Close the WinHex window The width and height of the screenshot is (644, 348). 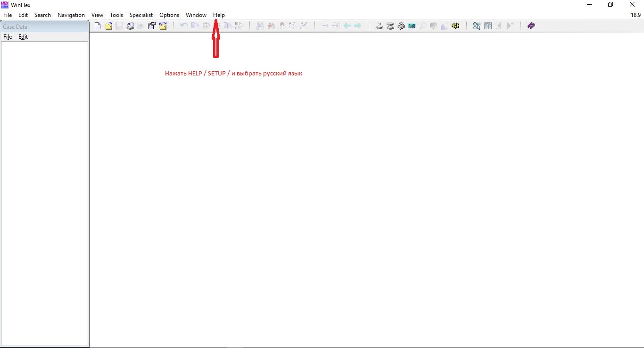[632, 5]
